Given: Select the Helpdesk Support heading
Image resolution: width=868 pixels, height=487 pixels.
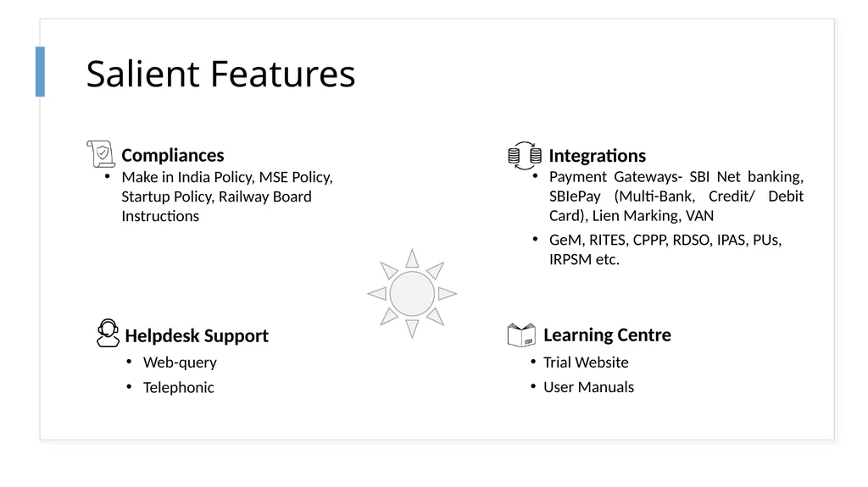Looking at the screenshot, I should (x=197, y=335).
